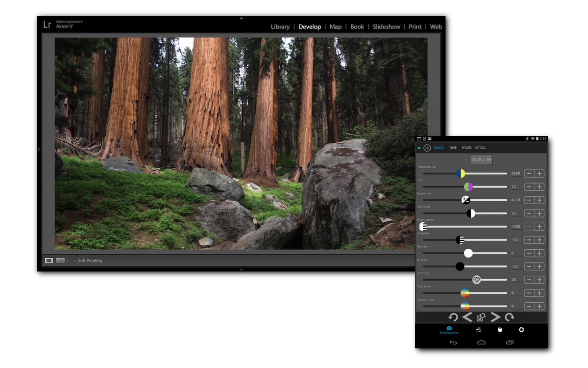Viewport: 588px width, 368px height.
Task: Click the identity plate name Aaron V
Action: [x=64, y=26]
